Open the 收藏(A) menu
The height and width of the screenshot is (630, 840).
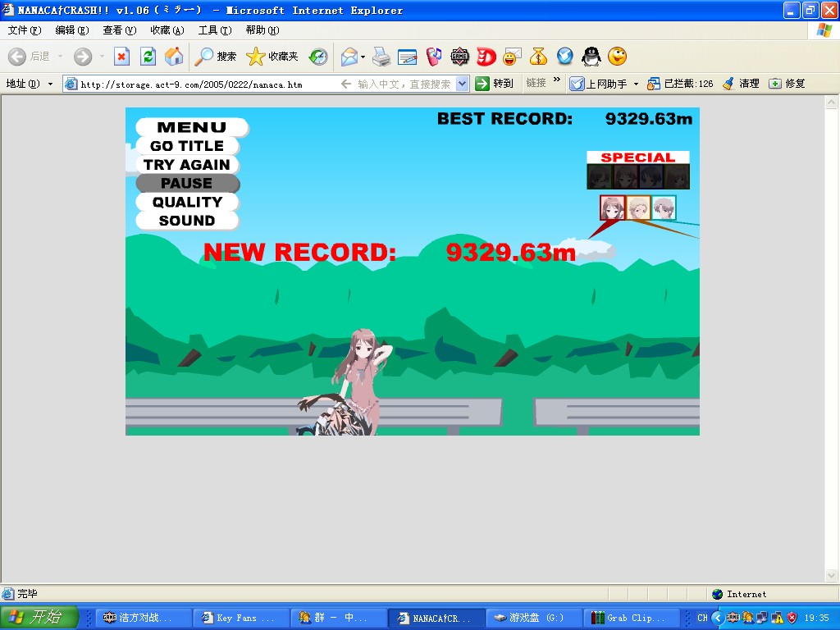[167, 30]
